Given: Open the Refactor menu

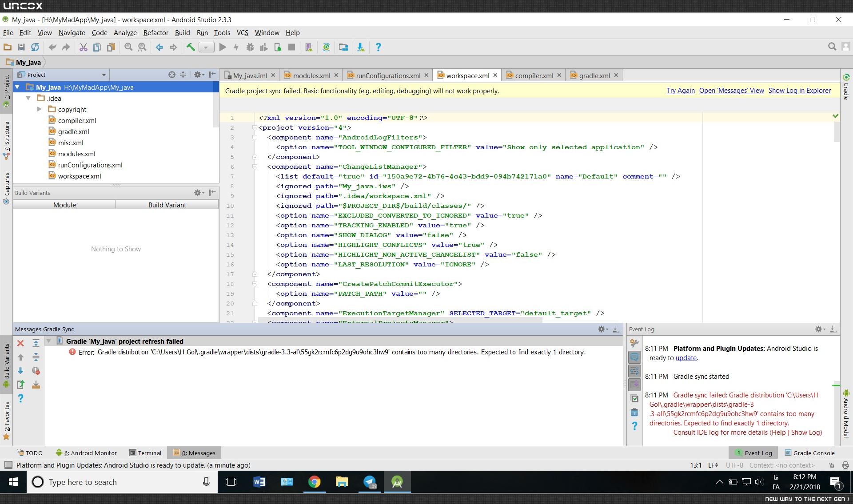Looking at the screenshot, I should coord(155,32).
